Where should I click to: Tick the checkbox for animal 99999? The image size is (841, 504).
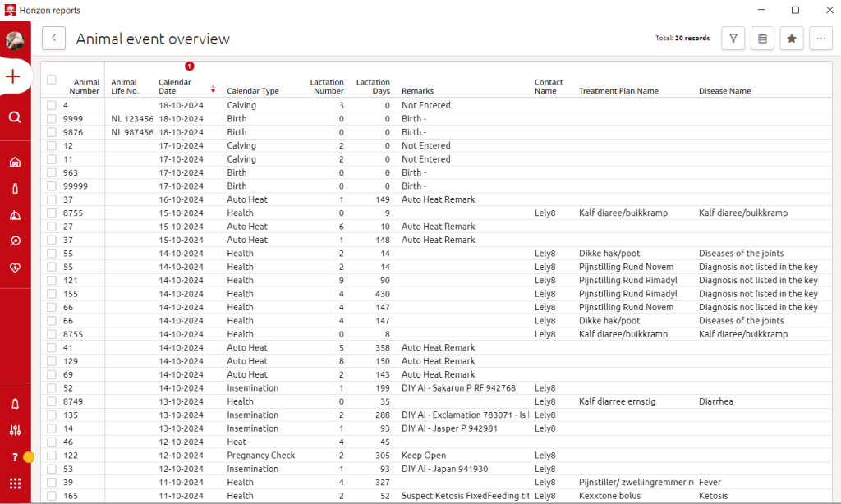[x=52, y=186]
